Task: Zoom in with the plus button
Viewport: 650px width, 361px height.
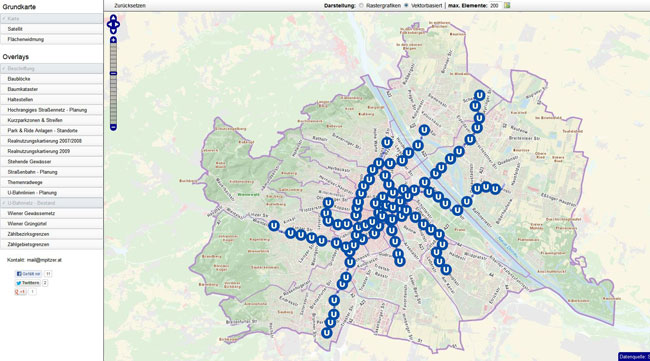Action: tap(113, 40)
